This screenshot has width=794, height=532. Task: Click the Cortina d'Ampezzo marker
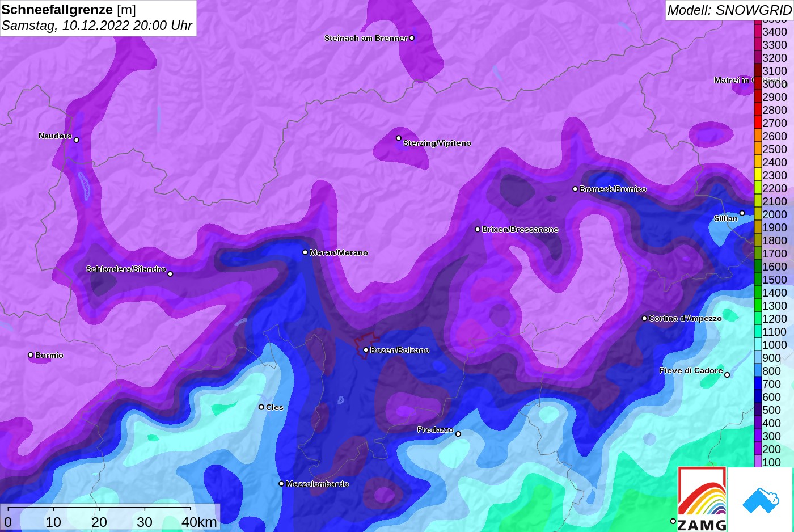click(x=644, y=318)
